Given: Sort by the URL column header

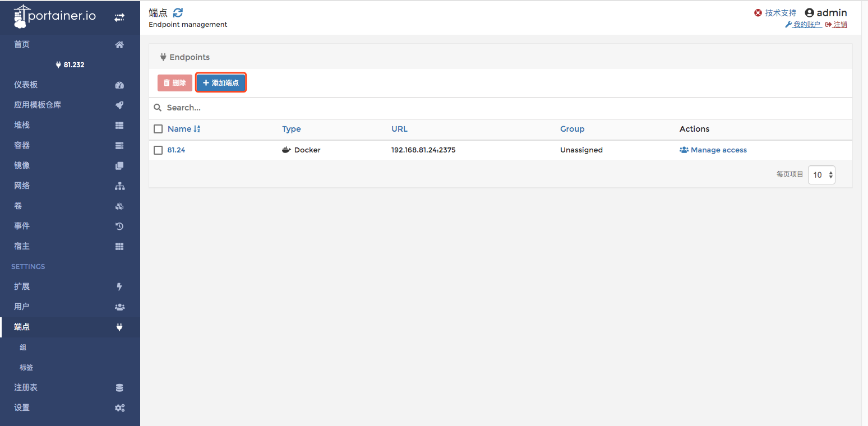Looking at the screenshot, I should (x=399, y=129).
